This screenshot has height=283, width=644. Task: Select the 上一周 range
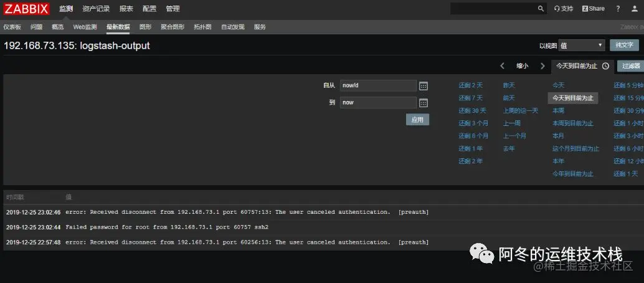pyautogui.click(x=512, y=123)
